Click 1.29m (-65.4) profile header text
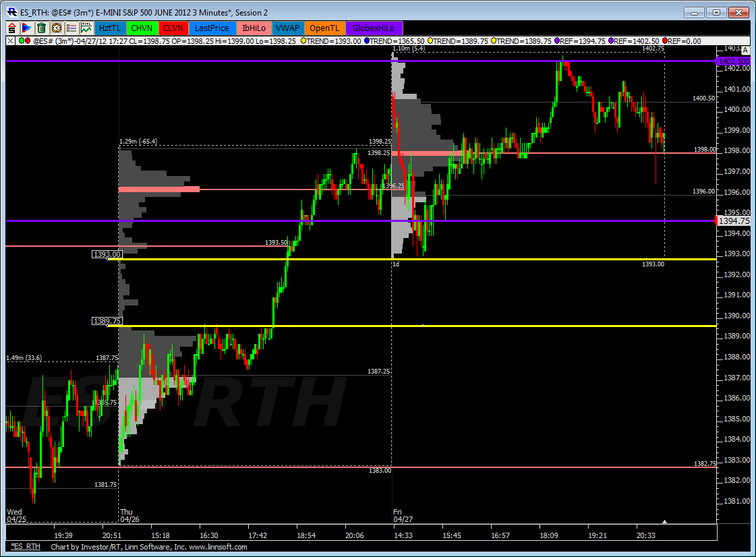Image resolution: width=756 pixels, height=557 pixels. pyautogui.click(x=138, y=142)
